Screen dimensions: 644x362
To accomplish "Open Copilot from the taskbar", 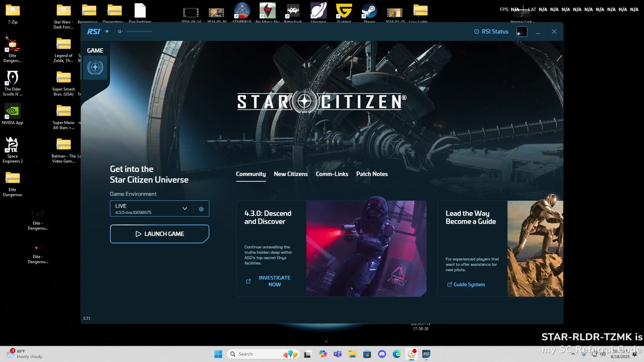I will (x=323, y=354).
